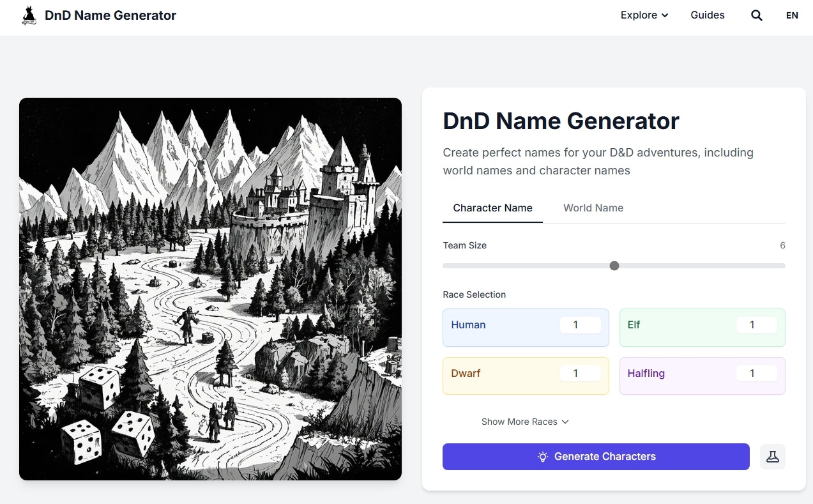Click the Show More Races chevron icon
Viewport: 813px width, 504px height.
[565, 422]
